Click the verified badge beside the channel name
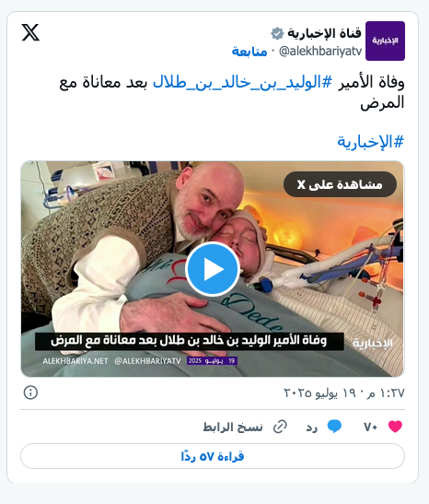The width and height of the screenshot is (429, 504). click(277, 33)
